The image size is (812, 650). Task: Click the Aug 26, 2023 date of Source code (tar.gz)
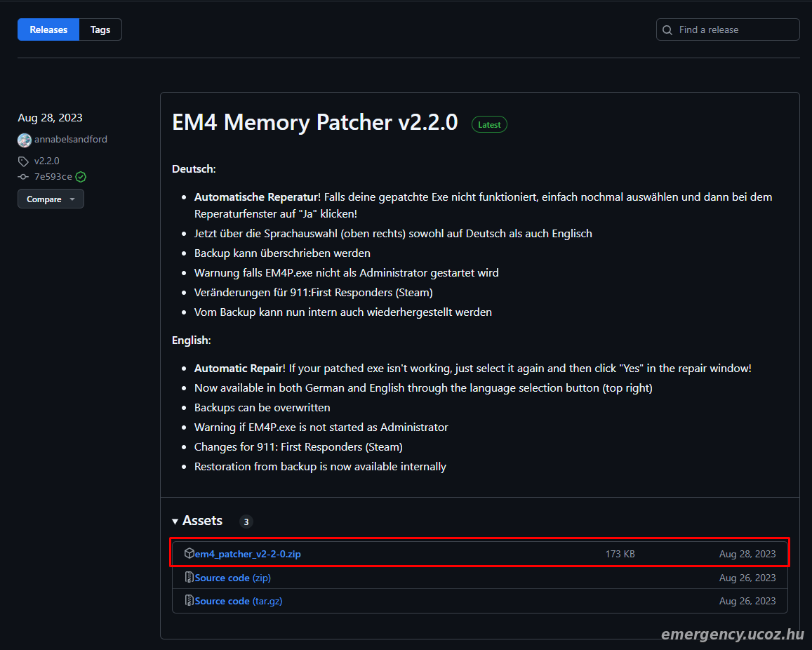747,601
